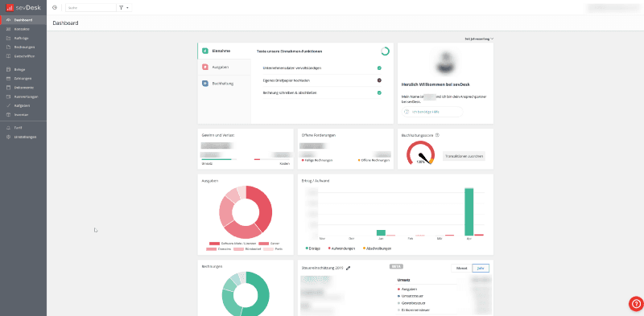Open the Seit Jahresanfang period dropdown

479,39
